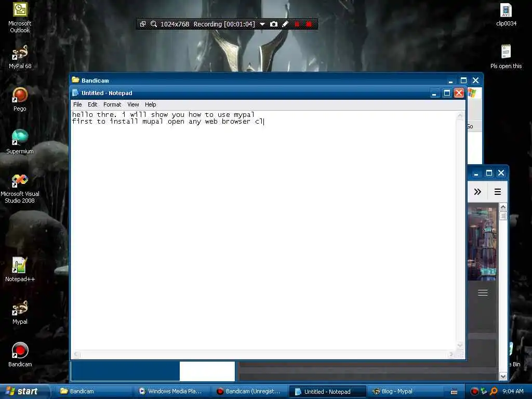Switch to Windows Media Player taskbar button
Viewport: 532px width, 399px height.
coord(171,392)
